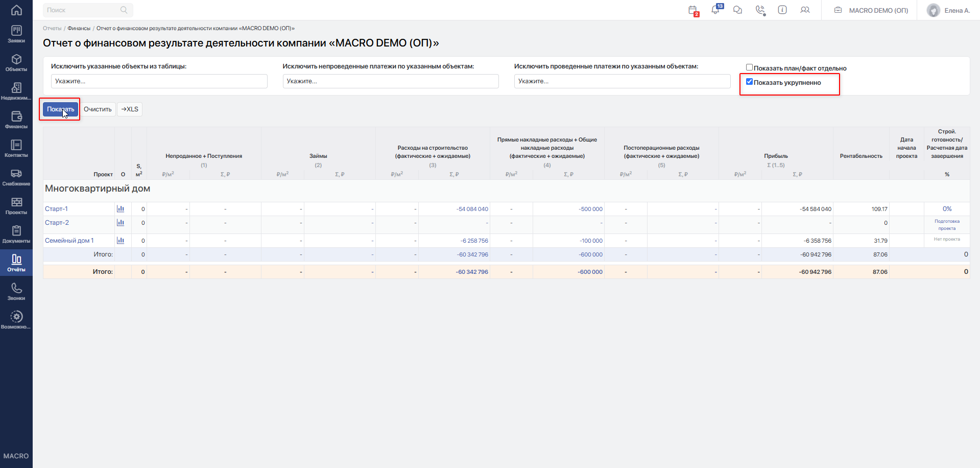Click the Финансы breadcrumb link
Screen dimensions: 980x468
point(79,29)
